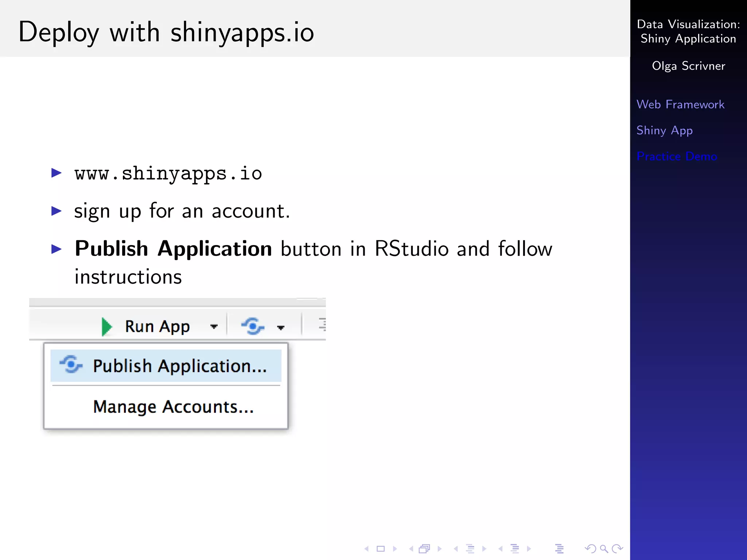Open the Practice Demo section
Image resolution: width=747 pixels, height=560 pixels.
[677, 156]
